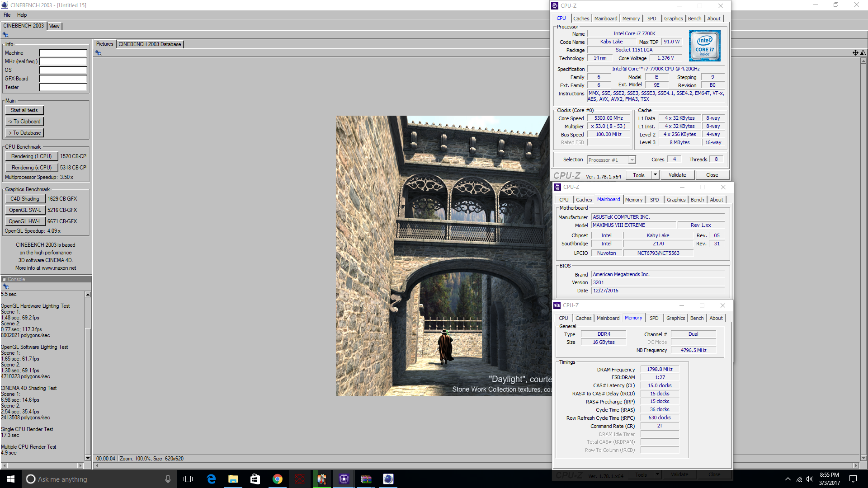The height and width of the screenshot is (488, 868).
Task: Open the Action Center notification icon
Action: (853, 479)
